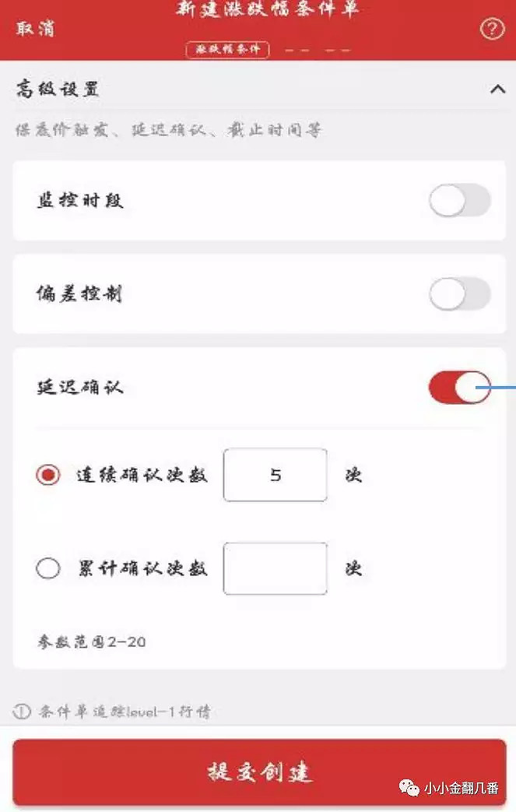
Task: Go to the third dashed step indicator
Action: click(338, 51)
